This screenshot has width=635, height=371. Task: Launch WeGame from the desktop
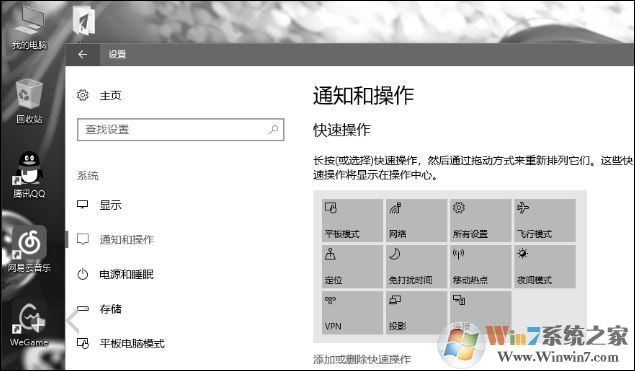[29, 324]
